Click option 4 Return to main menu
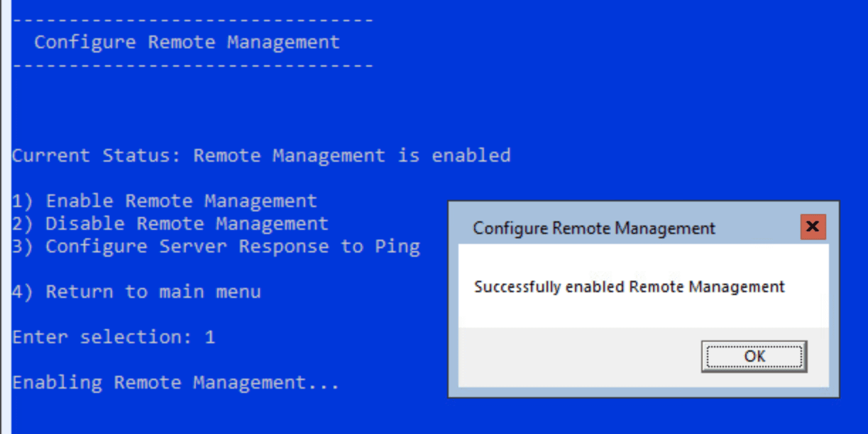This screenshot has height=434, width=868. [136, 291]
